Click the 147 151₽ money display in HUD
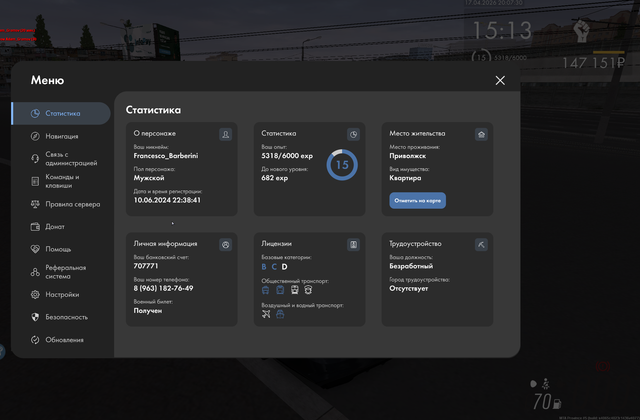This screenshot has height=420, width=640. (x=594, y=63)
